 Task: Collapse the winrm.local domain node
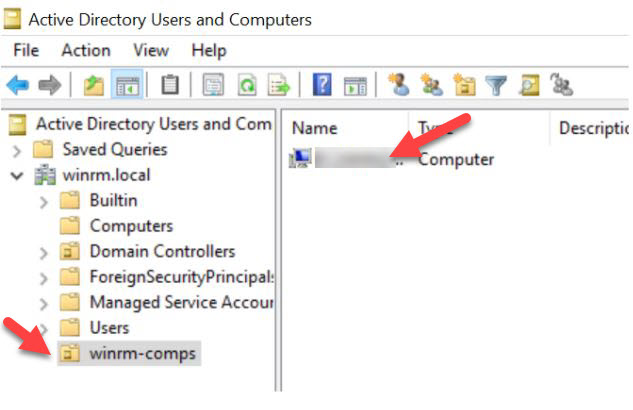[x=17, y=176]
